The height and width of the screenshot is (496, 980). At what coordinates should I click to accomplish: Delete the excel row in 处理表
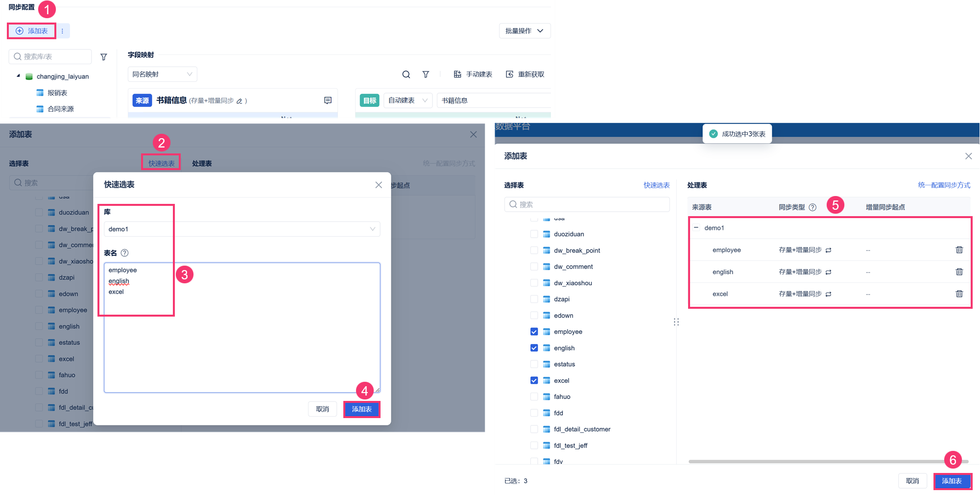959,294
